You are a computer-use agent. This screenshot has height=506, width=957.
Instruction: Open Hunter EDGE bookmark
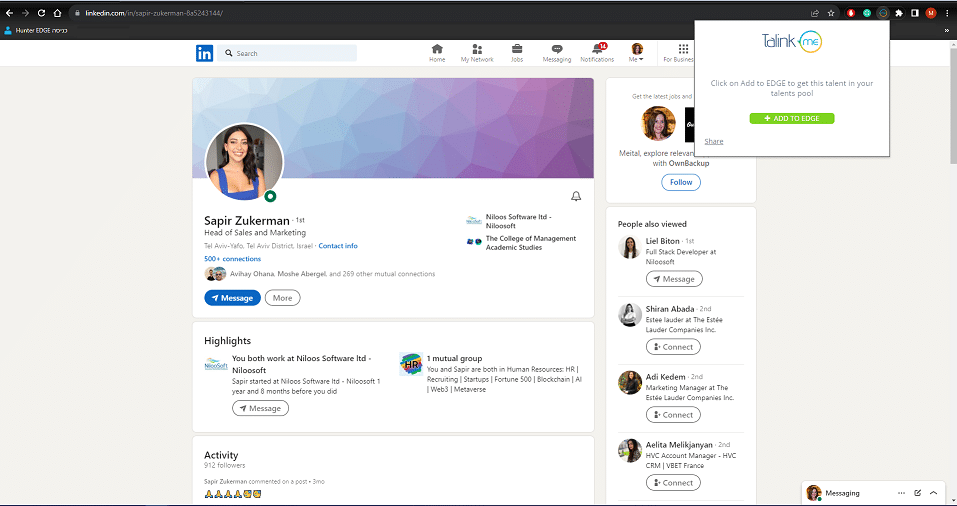(36, 31)
